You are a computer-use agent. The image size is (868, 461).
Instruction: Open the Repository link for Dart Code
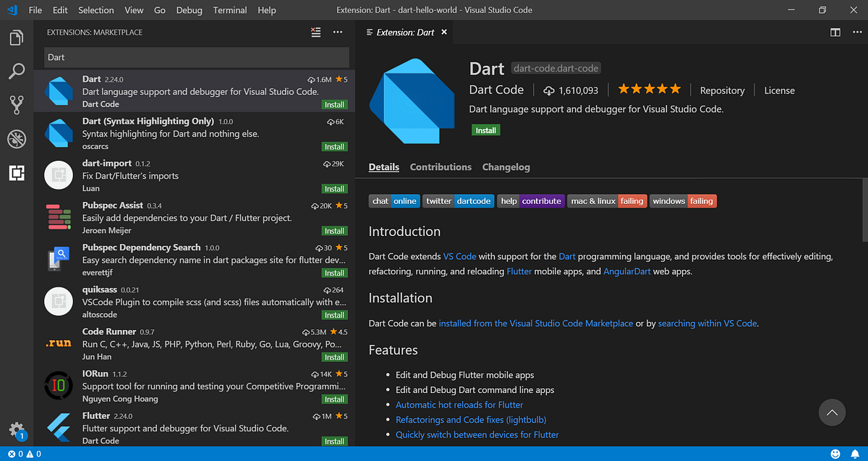click(x=722, y=90)
